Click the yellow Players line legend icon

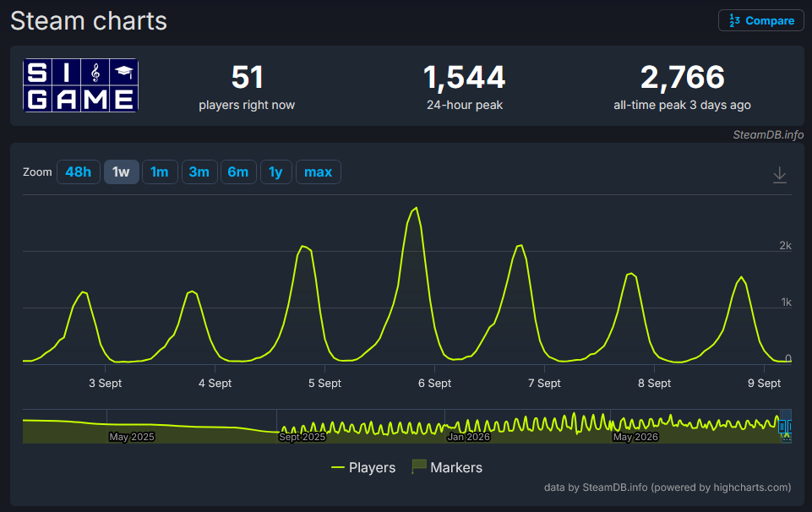pyautogui.click(x=338, y=467)
